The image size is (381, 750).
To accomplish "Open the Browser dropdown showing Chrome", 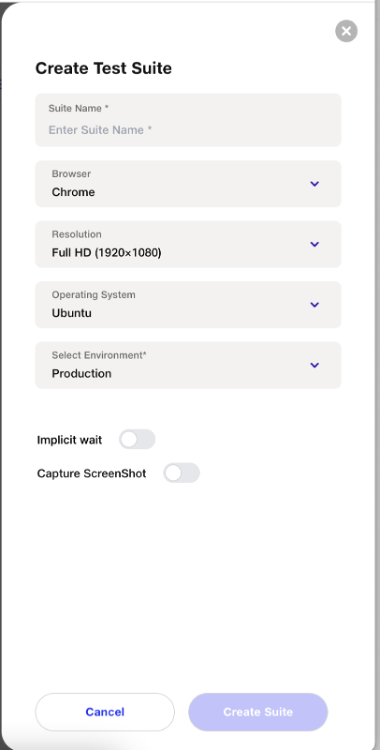I will point(188,184).
